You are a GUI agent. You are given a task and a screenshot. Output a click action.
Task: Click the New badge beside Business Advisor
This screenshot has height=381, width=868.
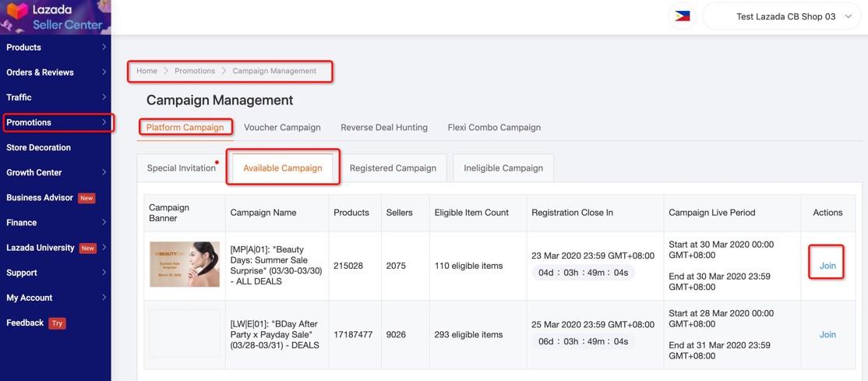(x=86, y=198)
